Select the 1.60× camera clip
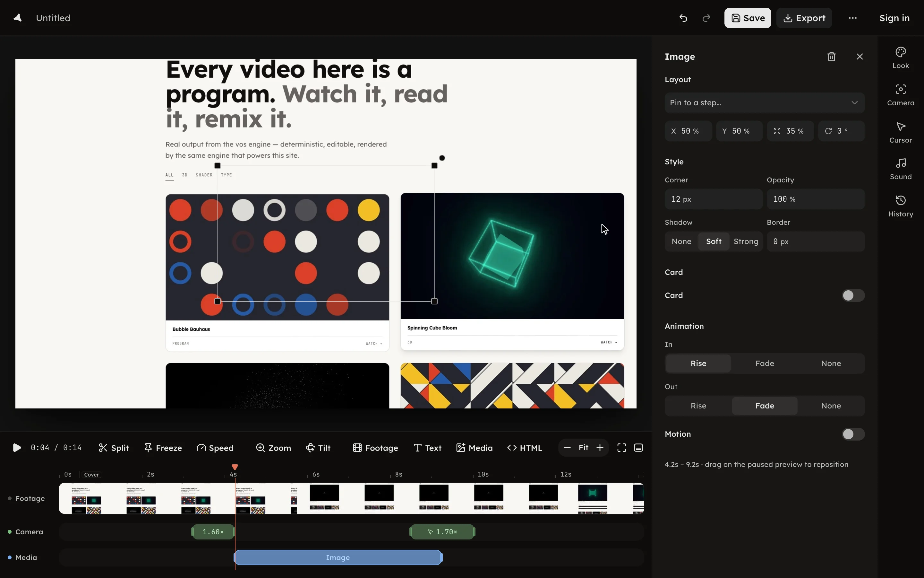924x578 pixels. click(x=213, y=532)
